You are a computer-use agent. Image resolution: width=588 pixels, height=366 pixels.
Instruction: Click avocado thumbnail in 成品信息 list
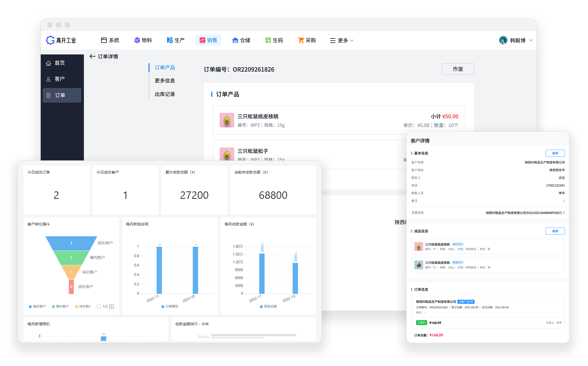[x=419, y=246]
